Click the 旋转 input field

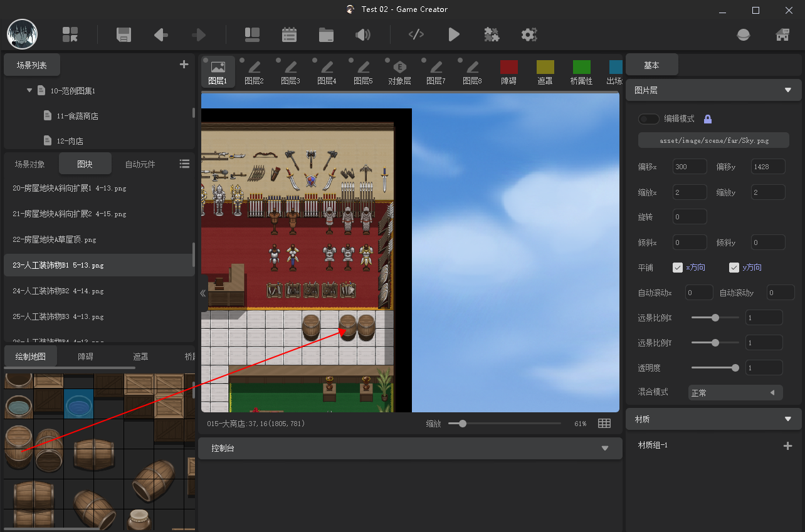[x=690, y=217]
